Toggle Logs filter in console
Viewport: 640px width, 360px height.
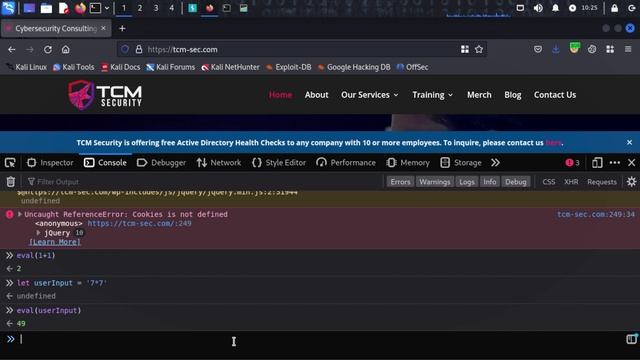467,182
